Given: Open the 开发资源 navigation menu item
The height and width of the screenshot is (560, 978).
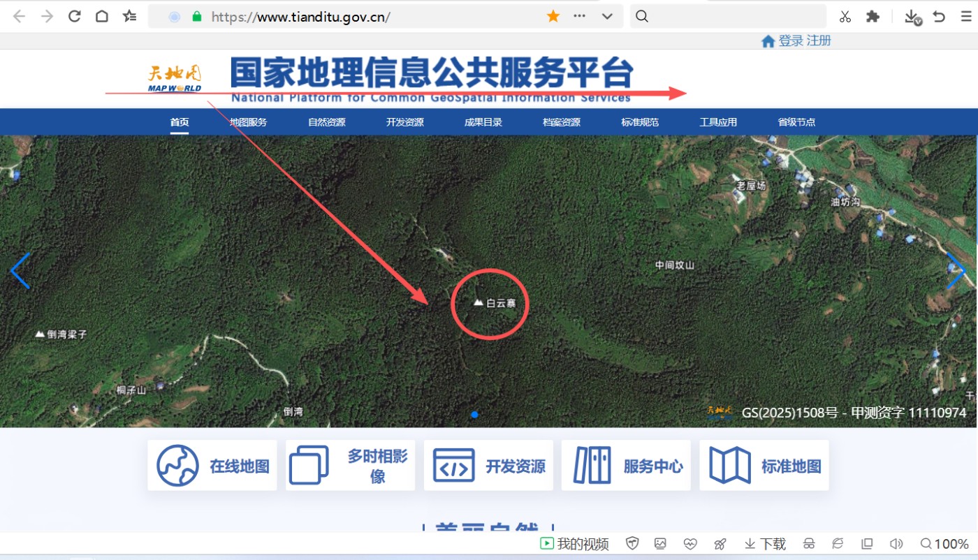Looking at the screenshot, I should (405, 122).
